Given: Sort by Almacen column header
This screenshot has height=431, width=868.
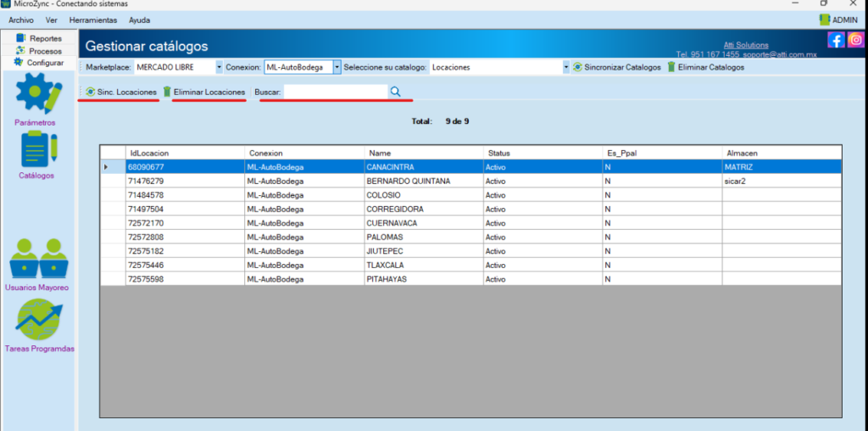Looking at the screenshot, I should [782, 153].
